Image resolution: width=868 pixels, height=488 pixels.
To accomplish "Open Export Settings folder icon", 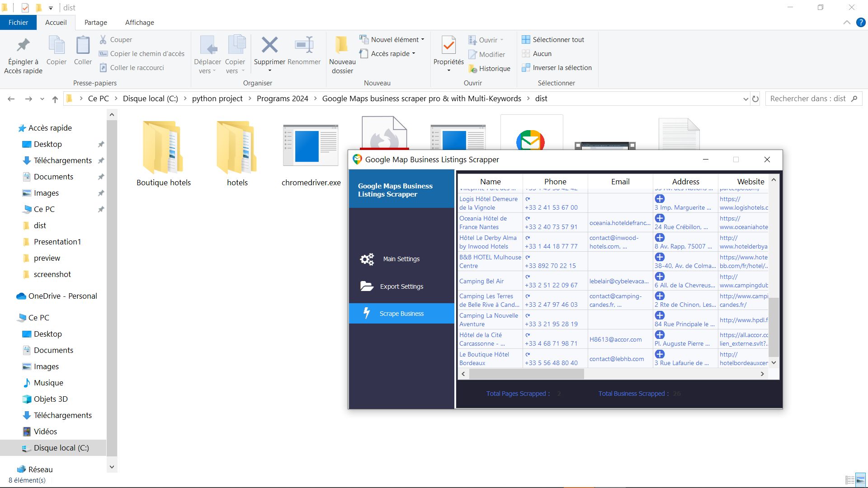I will (367, 286).
